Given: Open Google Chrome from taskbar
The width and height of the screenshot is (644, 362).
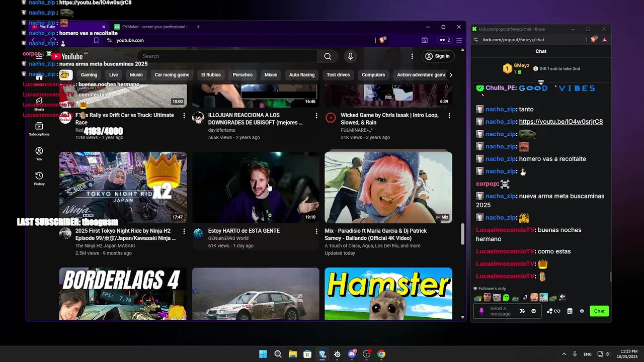Looking at the screenshot, I should 381,354.
